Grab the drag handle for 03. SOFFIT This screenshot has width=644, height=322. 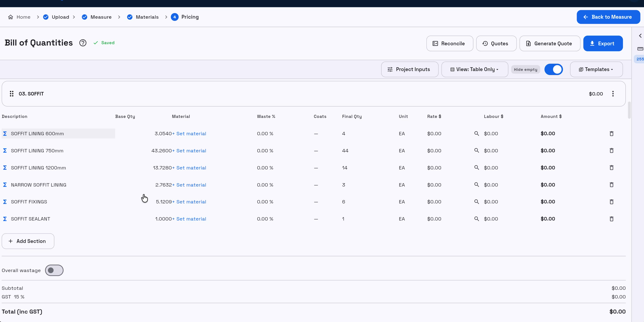(x=12, y=94)
